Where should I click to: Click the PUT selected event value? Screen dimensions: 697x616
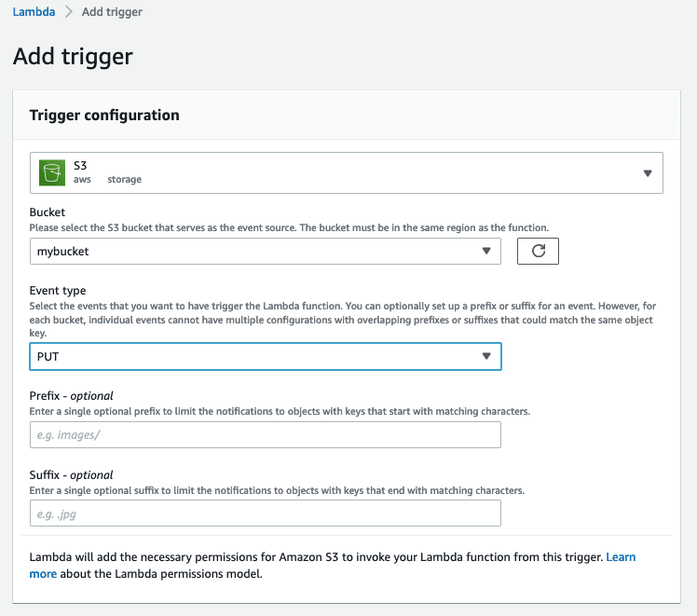[48, 356]
